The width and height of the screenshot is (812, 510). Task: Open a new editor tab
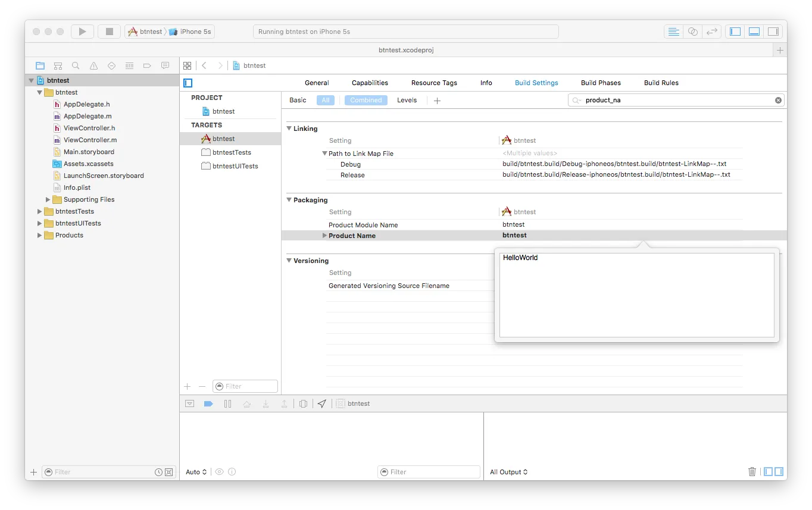780,51
